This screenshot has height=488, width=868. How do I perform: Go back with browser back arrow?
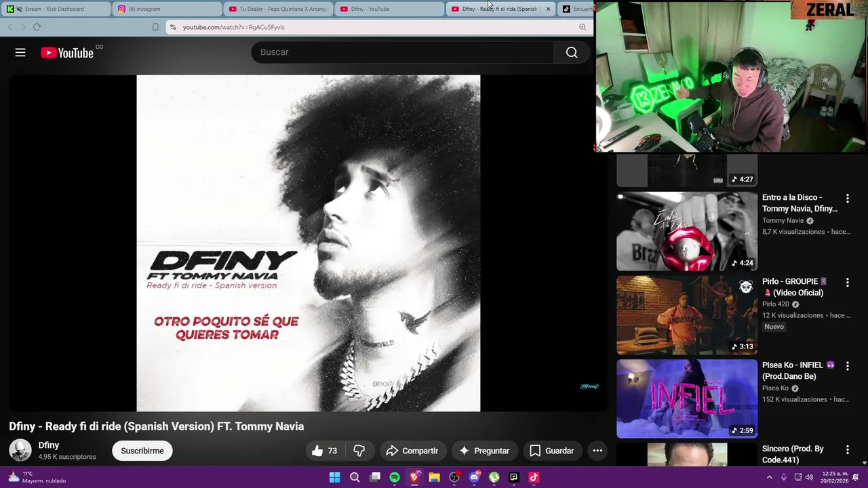coord(10,27)
